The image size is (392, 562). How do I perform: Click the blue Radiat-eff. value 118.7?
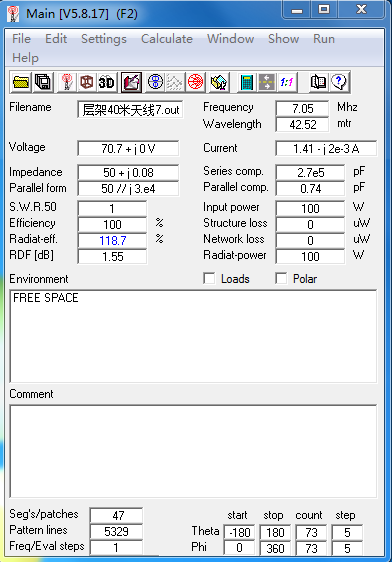(113, 240)
